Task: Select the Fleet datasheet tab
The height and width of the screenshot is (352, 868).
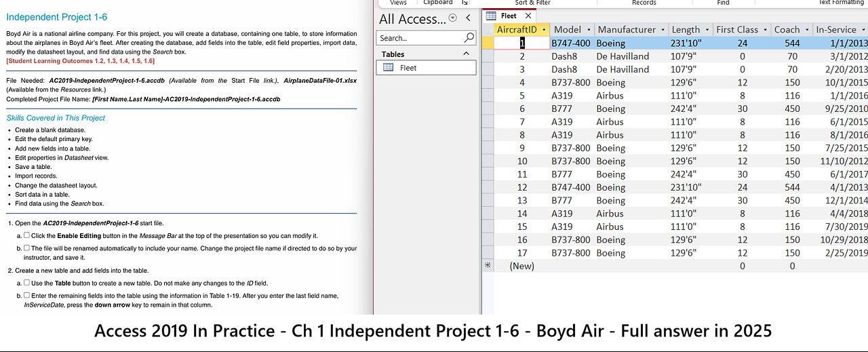Action: pos(509,16)
